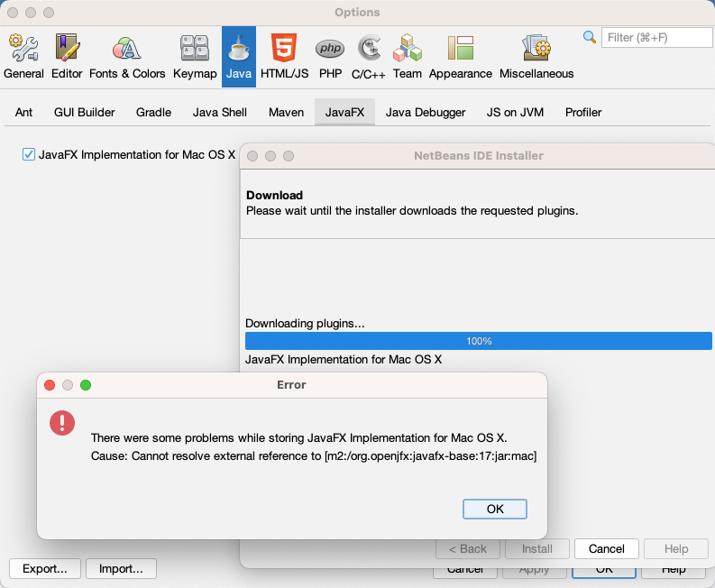
Task: Switch to the Maven tab
Action: pyautogui.click(x=287, y=112)
